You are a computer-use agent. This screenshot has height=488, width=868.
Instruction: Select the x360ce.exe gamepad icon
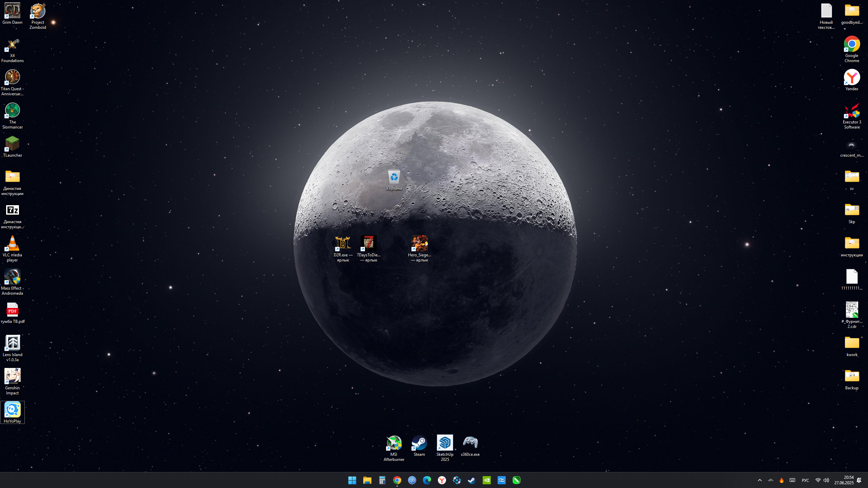tap(470, 443)
